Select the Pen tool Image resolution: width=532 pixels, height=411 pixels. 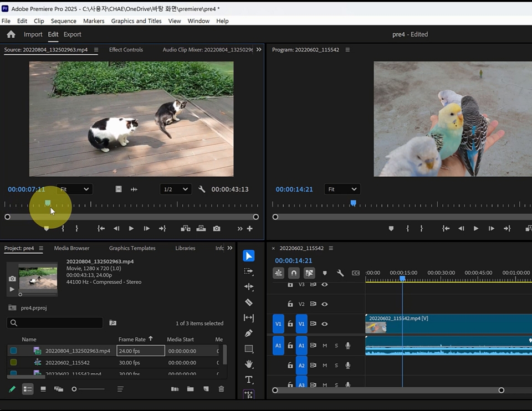249,333
